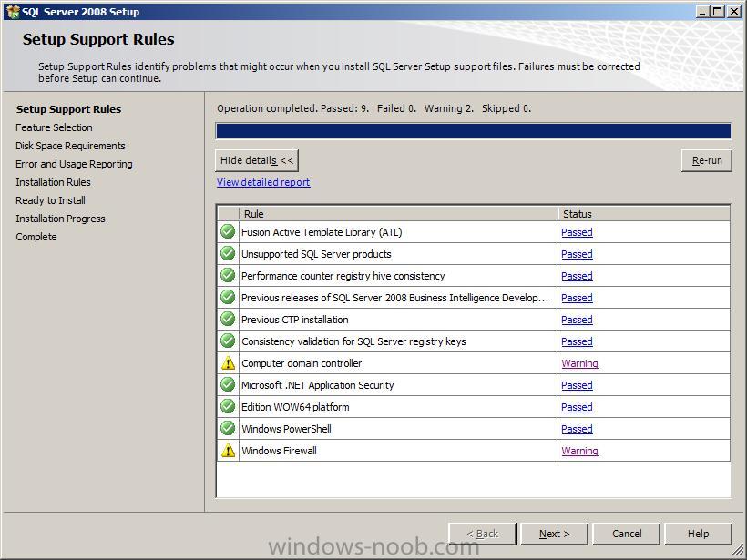Screen dimensions: 747x560
Task: Click the check icon for Edition WOW64 platform
Action: click(x=228, y=407)
